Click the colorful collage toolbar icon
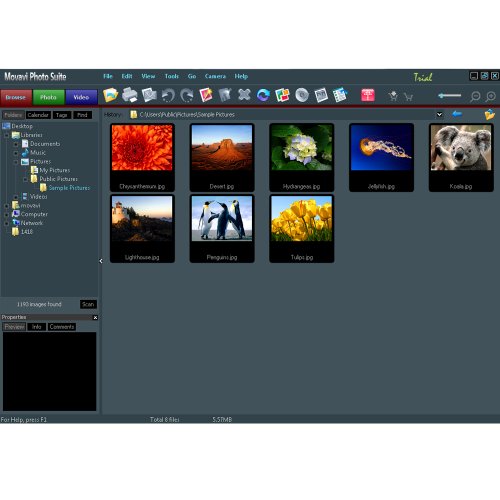 click(282, 95)
